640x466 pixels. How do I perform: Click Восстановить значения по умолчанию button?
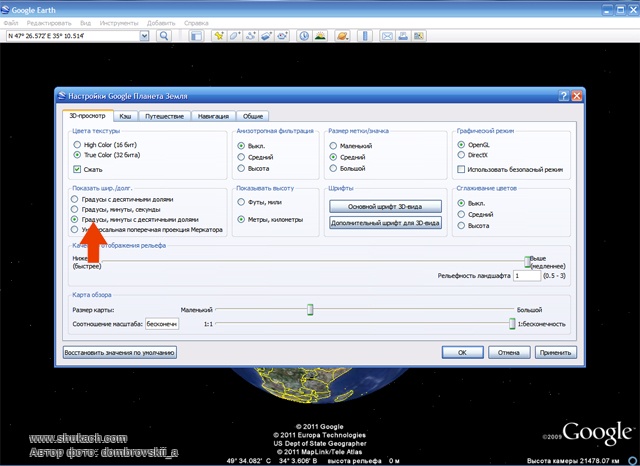[x=120, y=353]
